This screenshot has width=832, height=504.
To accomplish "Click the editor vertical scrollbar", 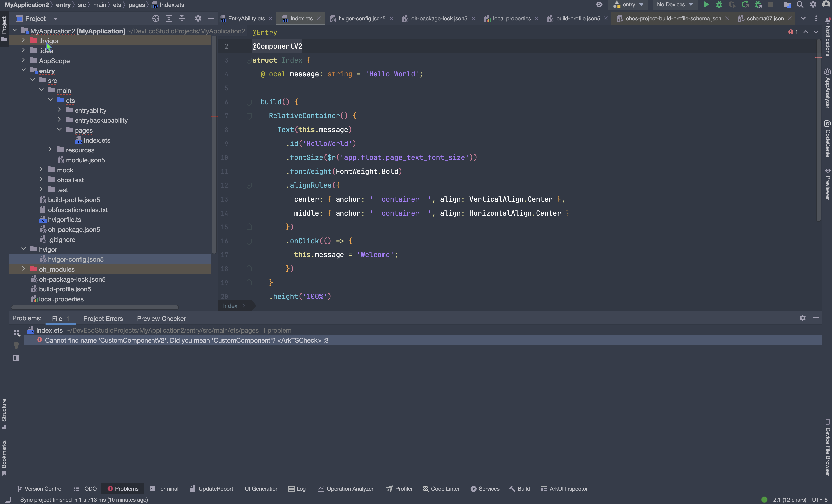I will point(819,130).
